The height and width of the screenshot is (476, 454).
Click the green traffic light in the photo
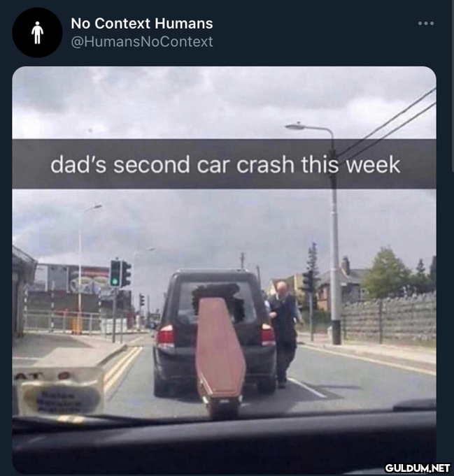[115, 282]
